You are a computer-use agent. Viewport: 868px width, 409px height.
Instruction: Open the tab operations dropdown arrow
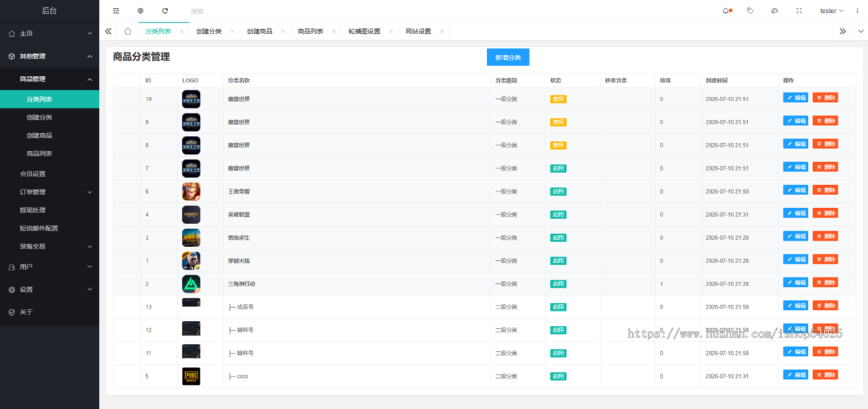(861, 32)
